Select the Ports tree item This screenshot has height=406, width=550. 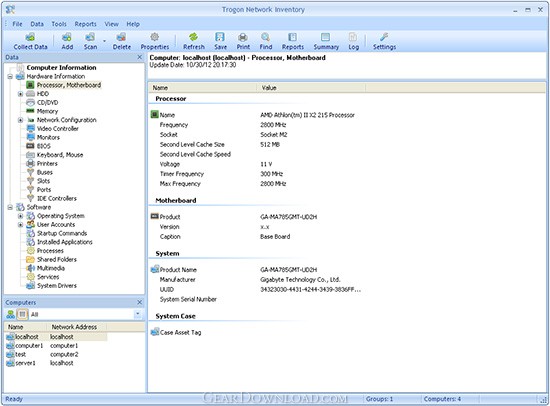pyautogui.click(x=44, y=189)
